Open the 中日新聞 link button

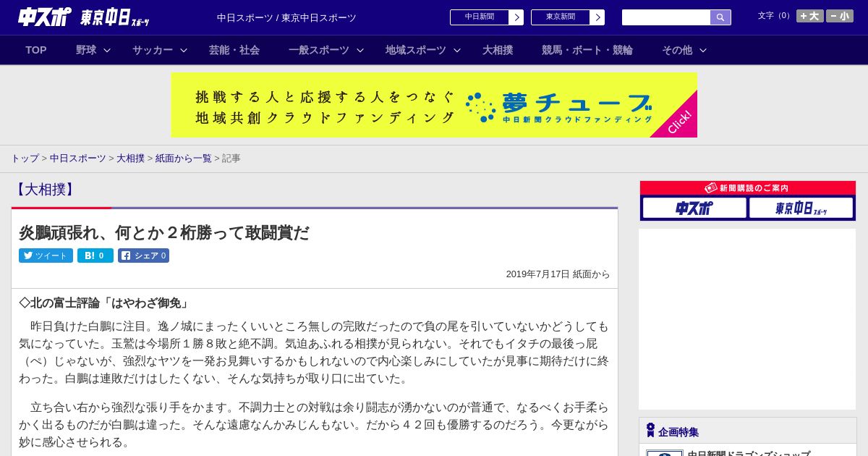click(480, 17)
